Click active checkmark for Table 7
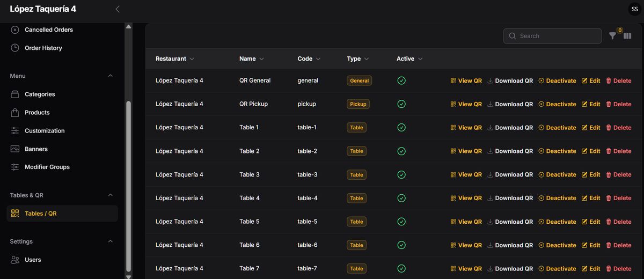 (x=401, y=269)
